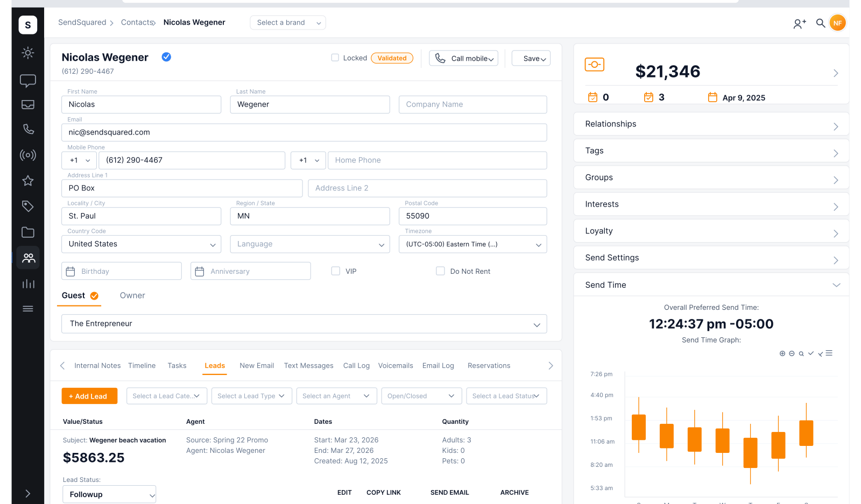Screen dimensions: 861x504
Task: Click the Add Lead button
Action: click(89, 396)
